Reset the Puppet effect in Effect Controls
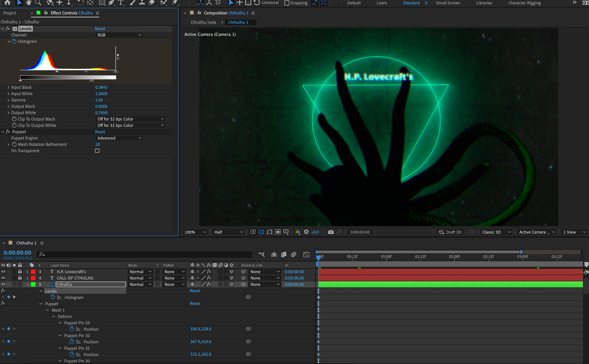Image resolution: width=589 pixels, height=364 pixels. click(x=100, y=131)
